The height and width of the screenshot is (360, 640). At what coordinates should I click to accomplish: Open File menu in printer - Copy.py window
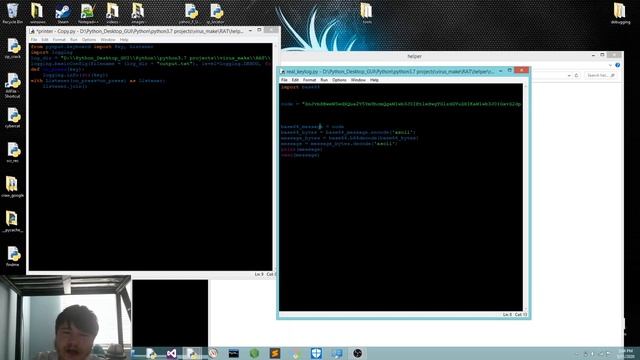[x=34, y=40]
